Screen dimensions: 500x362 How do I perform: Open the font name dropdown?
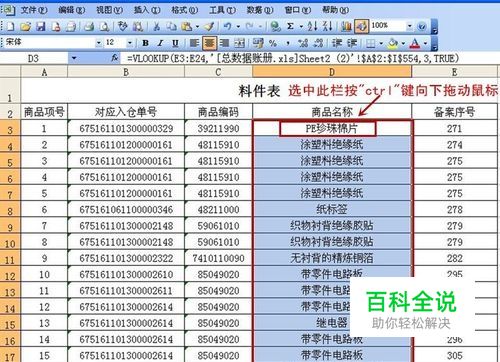pos(99,43)
